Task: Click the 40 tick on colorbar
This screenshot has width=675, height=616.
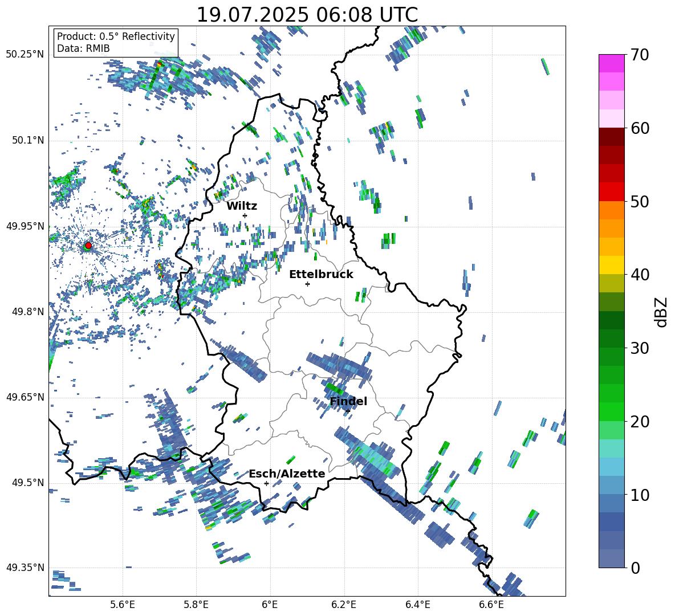Action: click(640, 275)
